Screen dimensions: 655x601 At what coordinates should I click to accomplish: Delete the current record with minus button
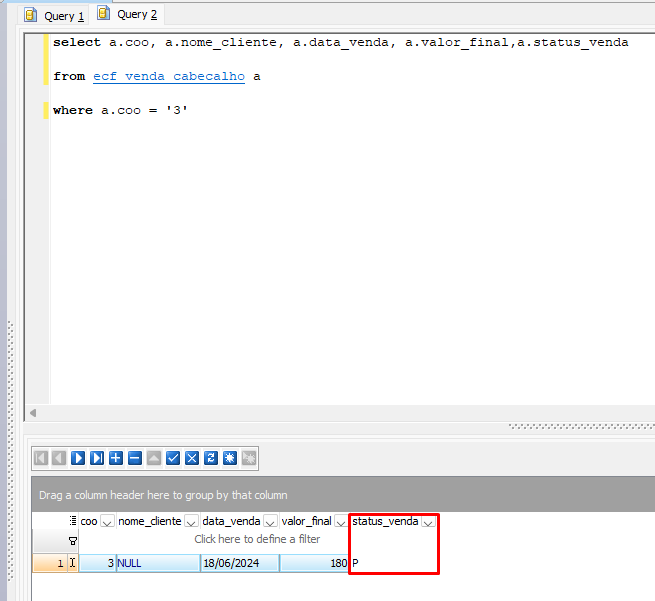[135, 458]
